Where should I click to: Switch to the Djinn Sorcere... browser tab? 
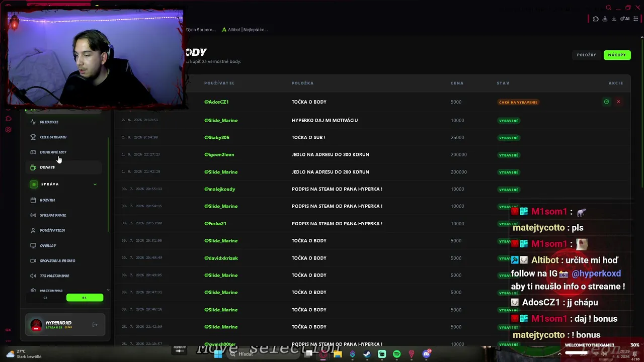pyautogui.click(x=201, y=30)
